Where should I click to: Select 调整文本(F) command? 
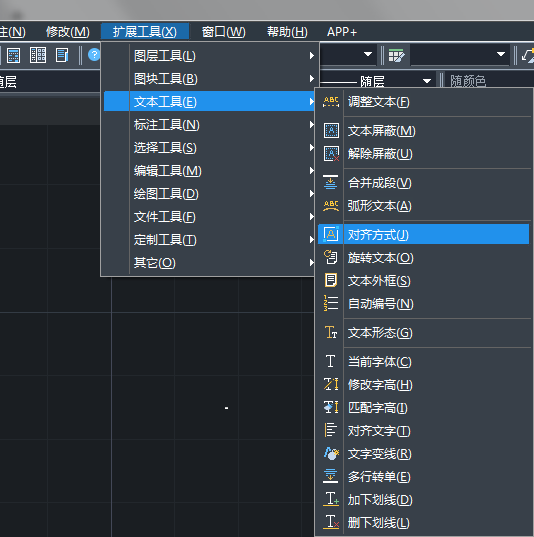424,102
